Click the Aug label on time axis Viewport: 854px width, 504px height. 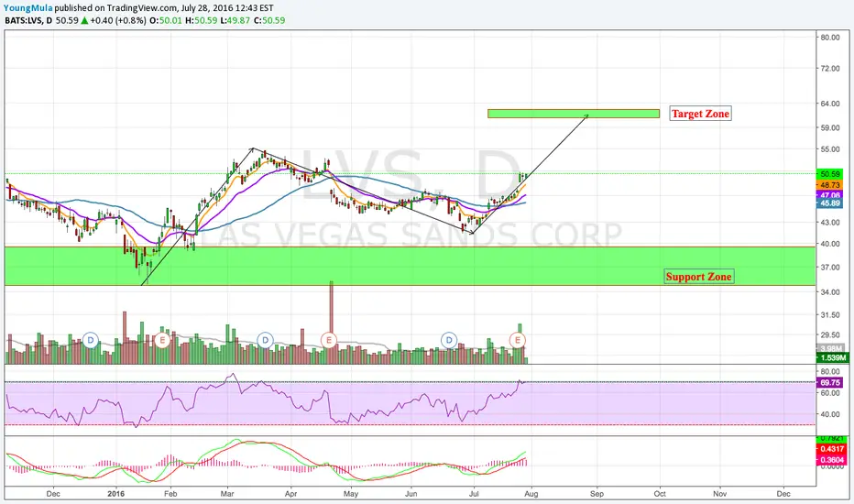click(531, 494)
